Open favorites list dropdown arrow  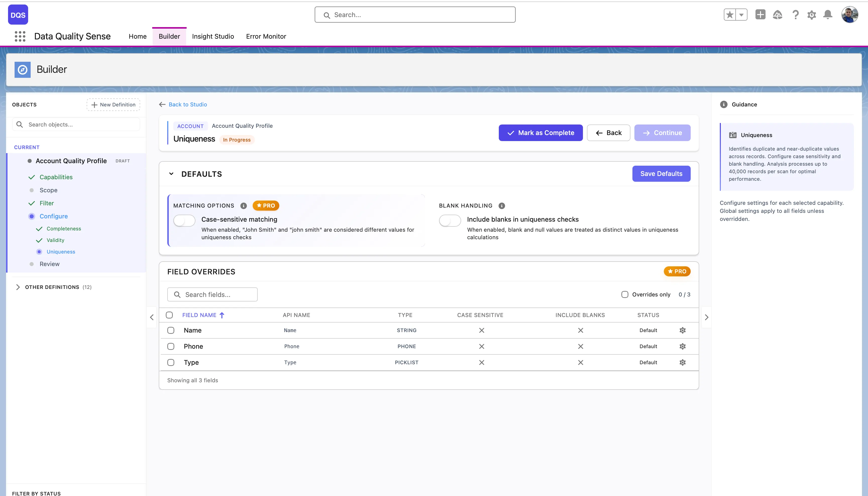pyautogui.click(x=741, y=15)
